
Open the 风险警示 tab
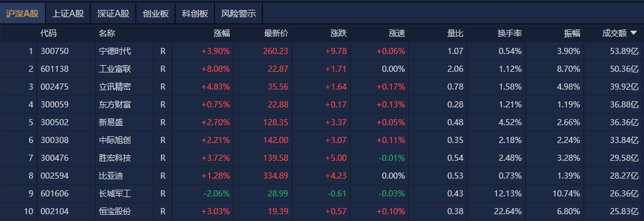pyautogui.click(x=238, y=14)
